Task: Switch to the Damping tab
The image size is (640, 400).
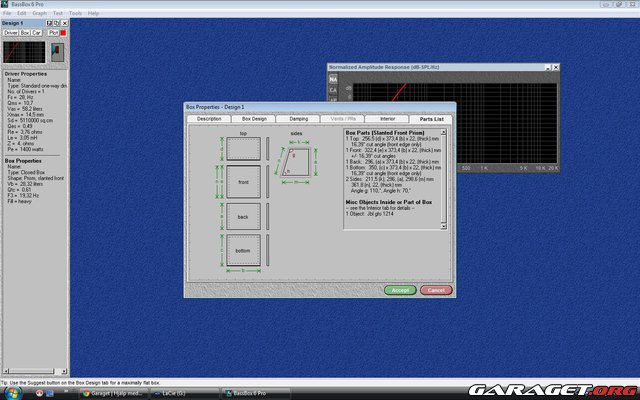Action: (x=298, y=118)
